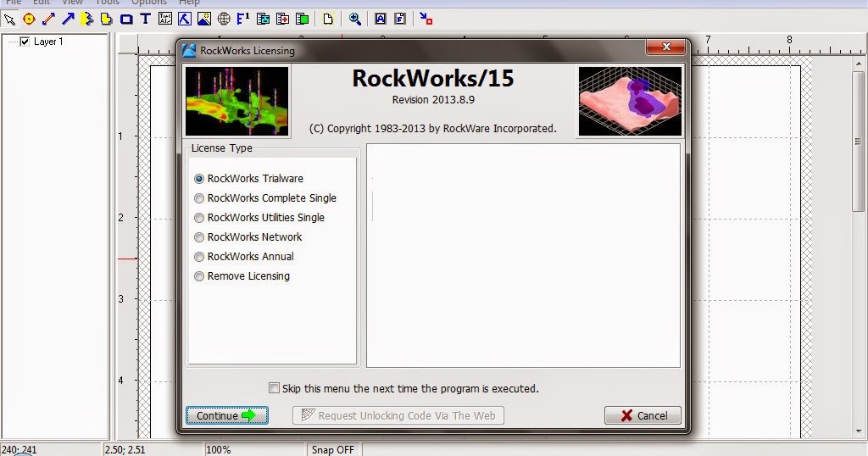The image size is (868, 456).
Task: Select the yellow polygon shape tool
Action: [x=106, y=19]
